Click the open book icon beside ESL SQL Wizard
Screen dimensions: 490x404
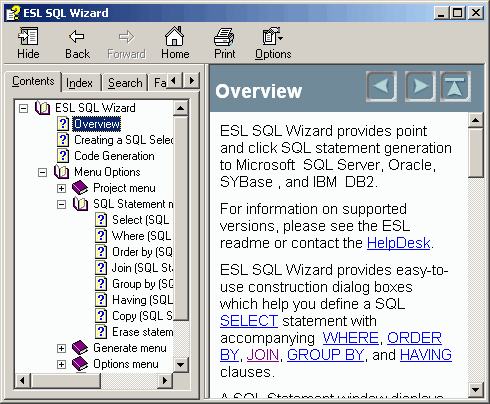click(x=42, y=108)
